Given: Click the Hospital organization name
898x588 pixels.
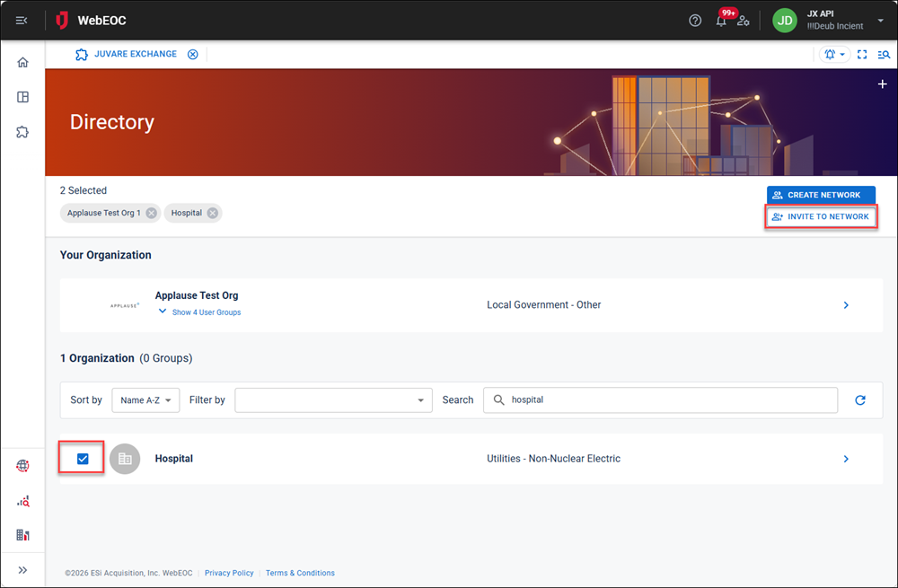Looking at the screenshot, I should point(174,459).
